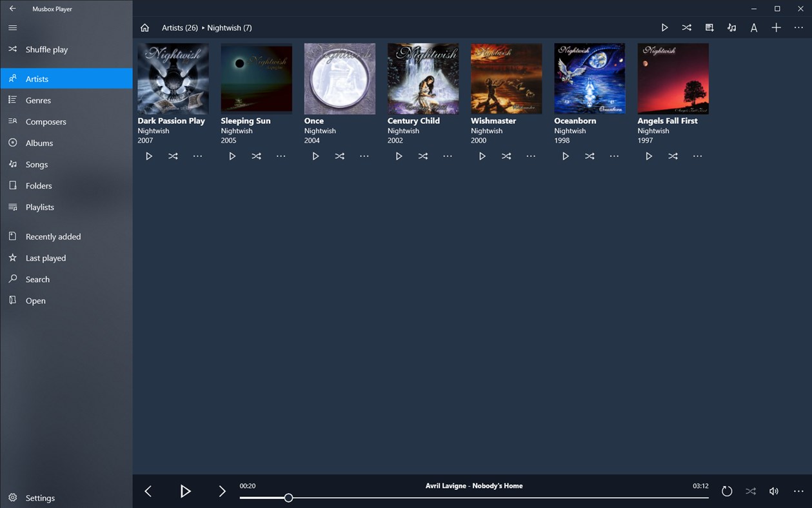
Task: Play the Wishmaster album
Action: tap(482, 156)
